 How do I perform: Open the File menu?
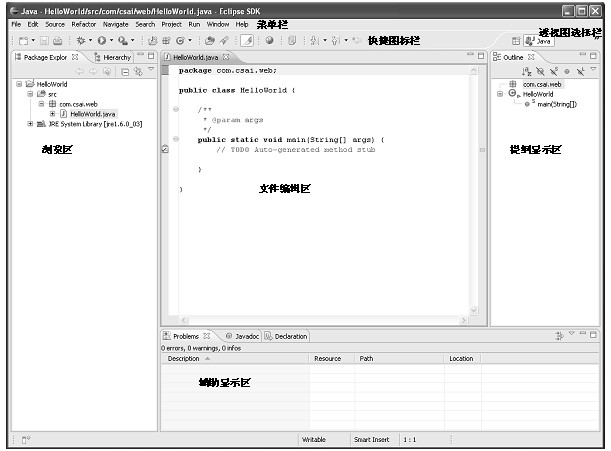coord(16,24)
